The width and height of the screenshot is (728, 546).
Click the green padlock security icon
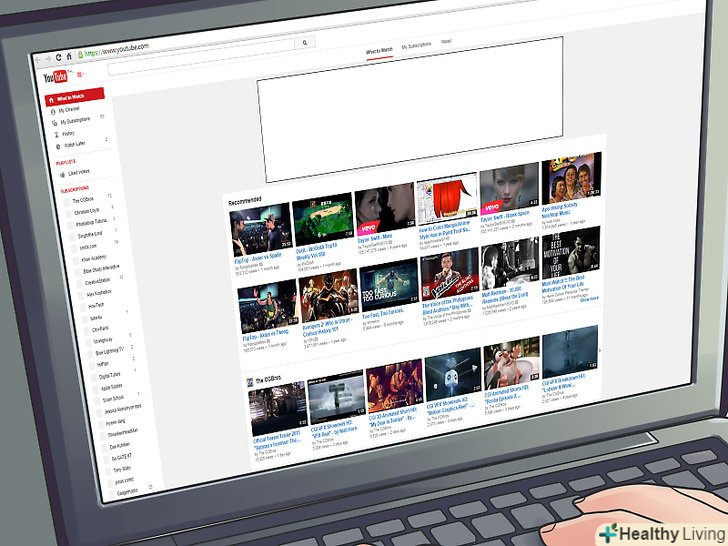click(x=80, y=55)
